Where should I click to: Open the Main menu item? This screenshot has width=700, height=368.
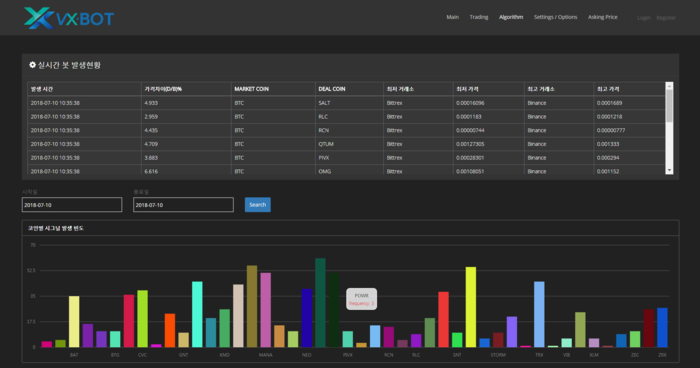coord(452,17)
